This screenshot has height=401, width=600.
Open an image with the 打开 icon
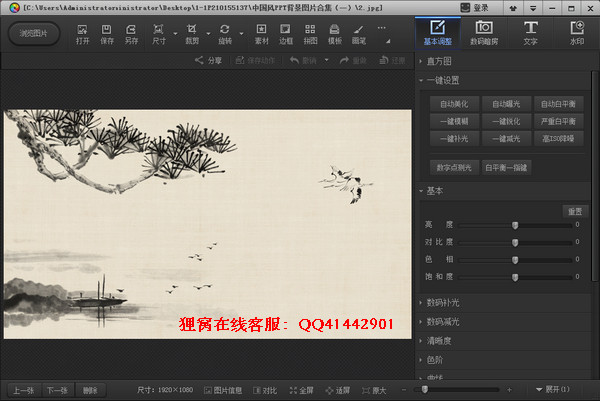point(82,34)
